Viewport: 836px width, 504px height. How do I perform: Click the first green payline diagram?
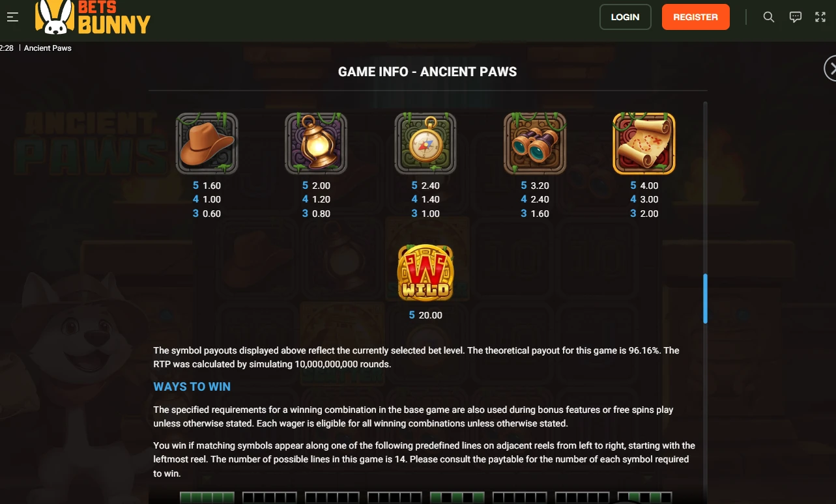207,498
